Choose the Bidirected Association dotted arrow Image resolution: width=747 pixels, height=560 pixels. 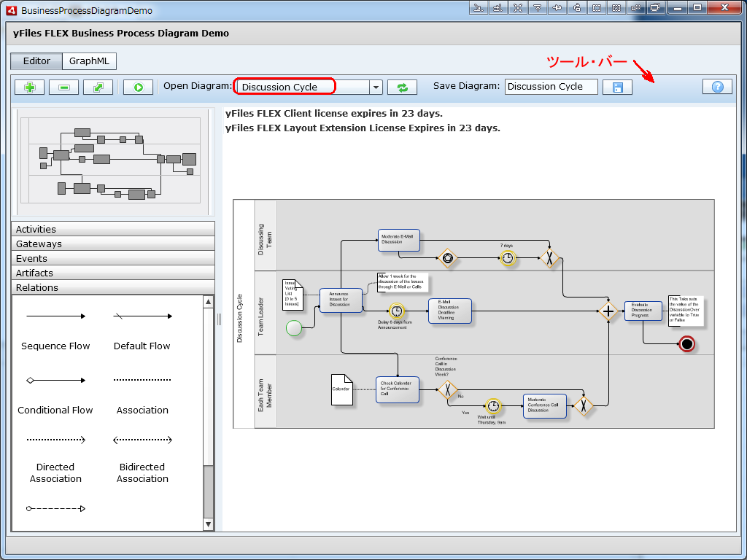point(142,440)
